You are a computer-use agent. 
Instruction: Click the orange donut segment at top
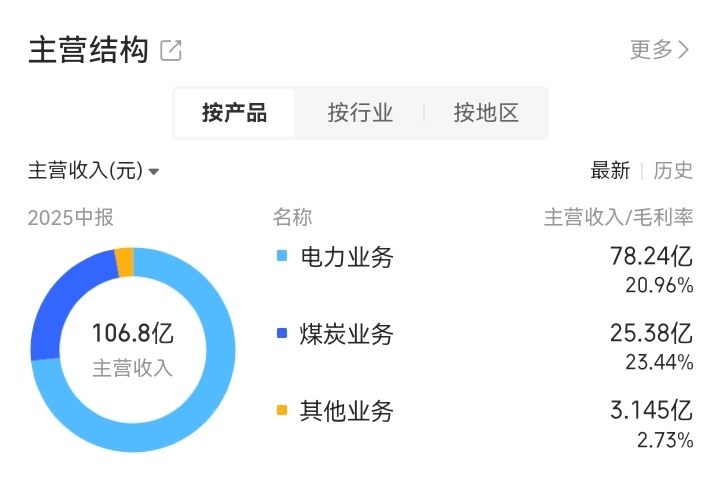pyautogui.click(x=125, y=263)
